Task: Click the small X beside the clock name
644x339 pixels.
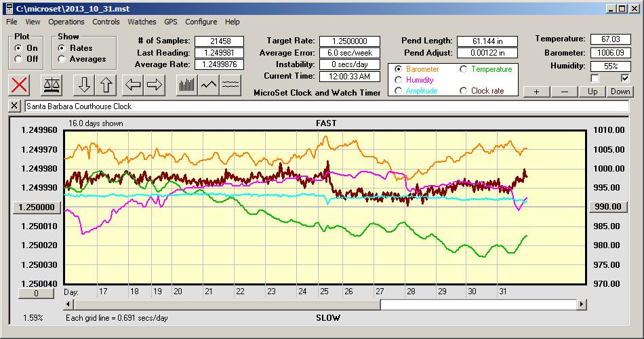Action: 14,106
